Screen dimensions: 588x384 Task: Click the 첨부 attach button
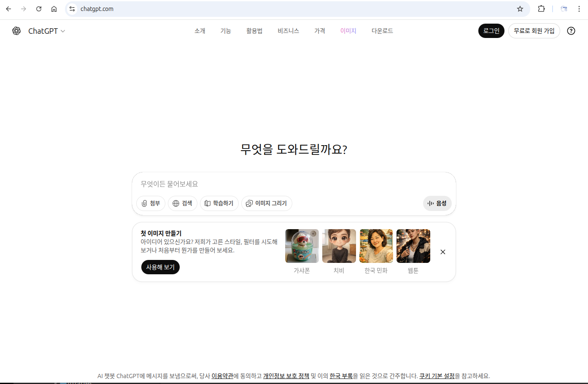(x=151, y=203)
